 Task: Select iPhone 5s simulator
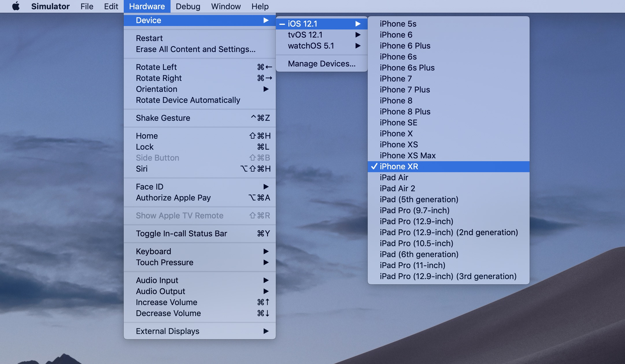click(448, 24)
